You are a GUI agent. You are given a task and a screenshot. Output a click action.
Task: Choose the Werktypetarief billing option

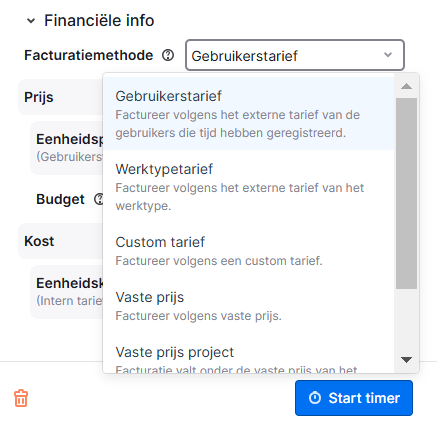click(249, 187)
